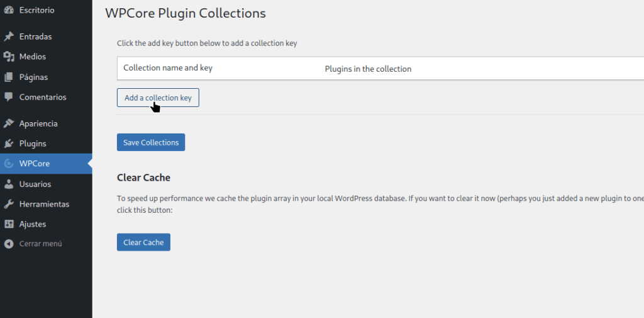This screenshot has height=318, width=644.
Task: Click the Entradas pushpin icon
Action: click(9, 37)
